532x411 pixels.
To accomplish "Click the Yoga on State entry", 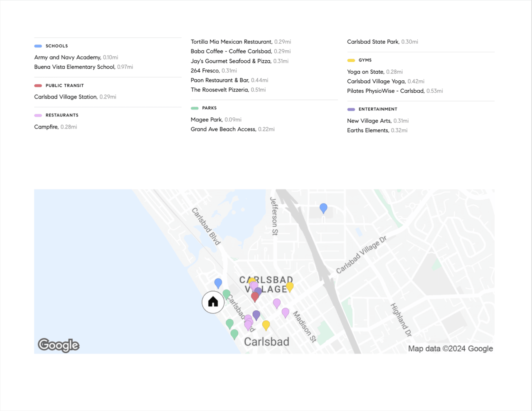I will tap(375, 72).
